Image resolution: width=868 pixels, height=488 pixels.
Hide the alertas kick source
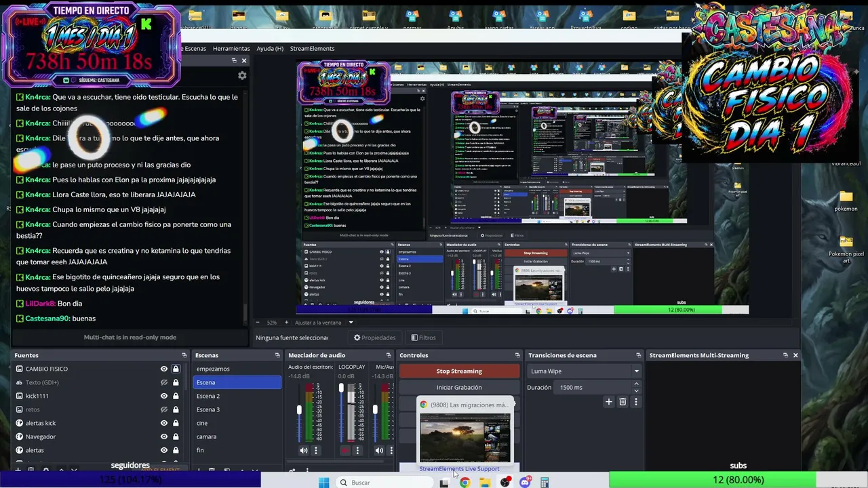tap(163, 423)
